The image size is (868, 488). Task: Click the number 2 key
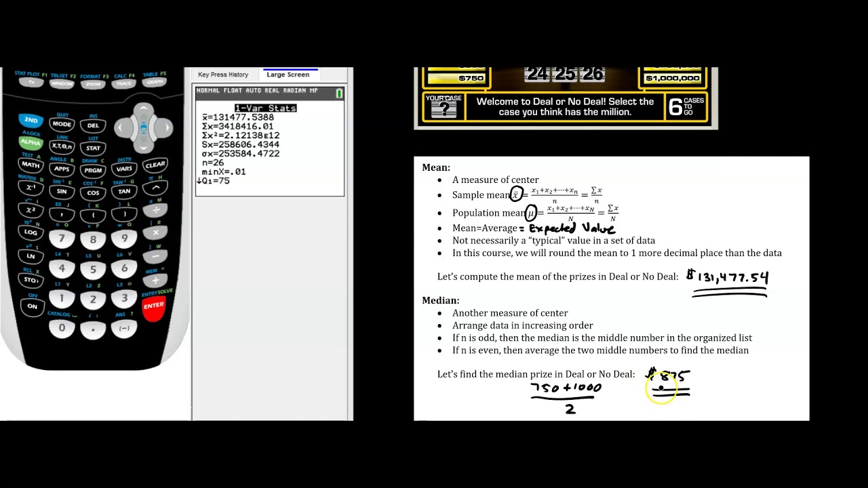tap(93, 300)
